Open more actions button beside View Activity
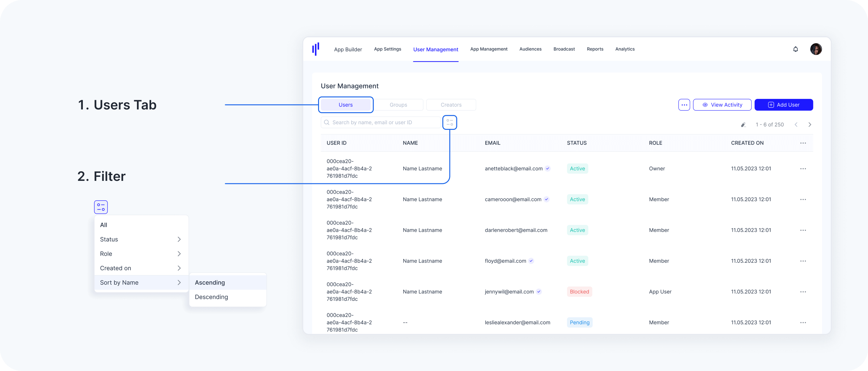 coord(684,105)
